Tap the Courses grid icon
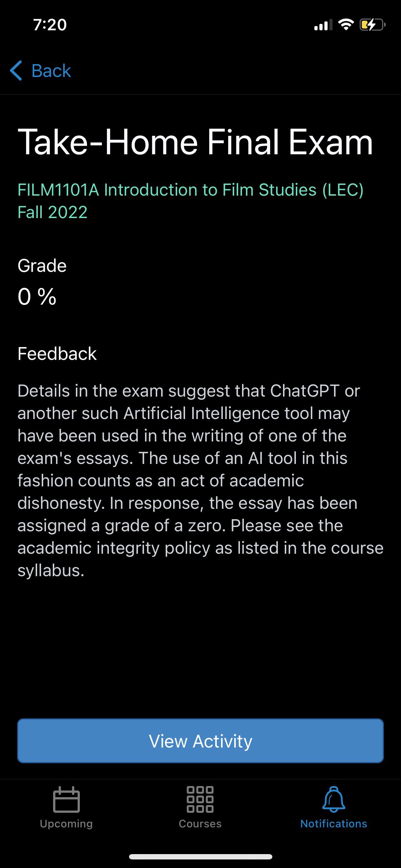 (200, 799)
